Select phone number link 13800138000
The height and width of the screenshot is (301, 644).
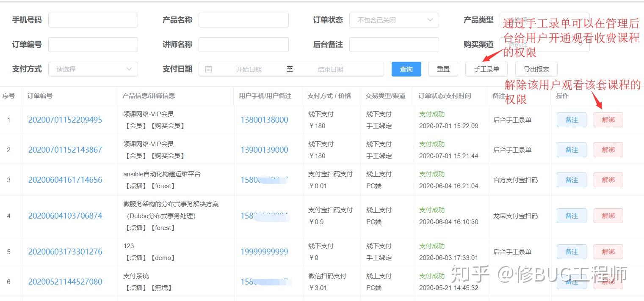tap(264, 120)
